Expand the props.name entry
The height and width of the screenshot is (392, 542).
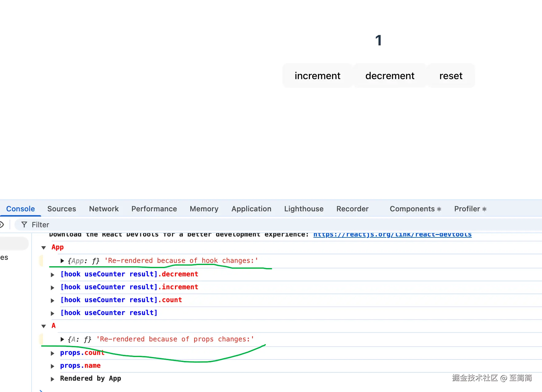tap(52, 366)
